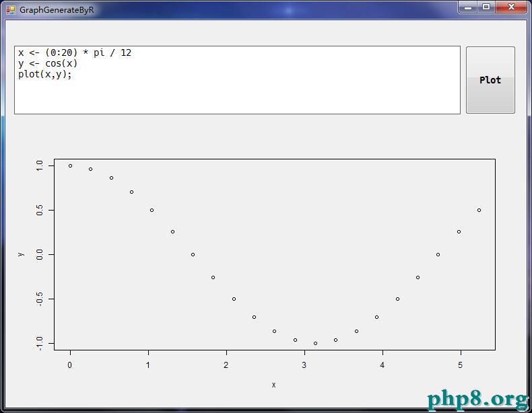Click the code line 'y <- cos(x)'
Image resolution: width=532 pixels, height=413 pixels.
click(48, 63)
